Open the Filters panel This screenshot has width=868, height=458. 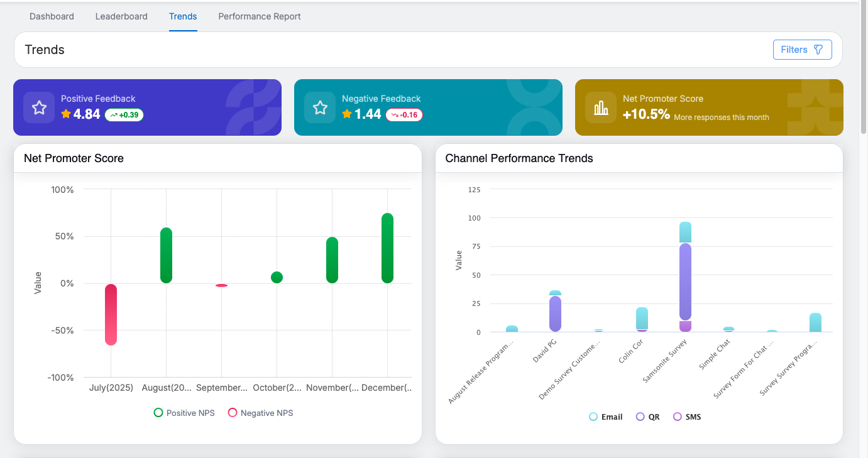click(x=802, y=50)
